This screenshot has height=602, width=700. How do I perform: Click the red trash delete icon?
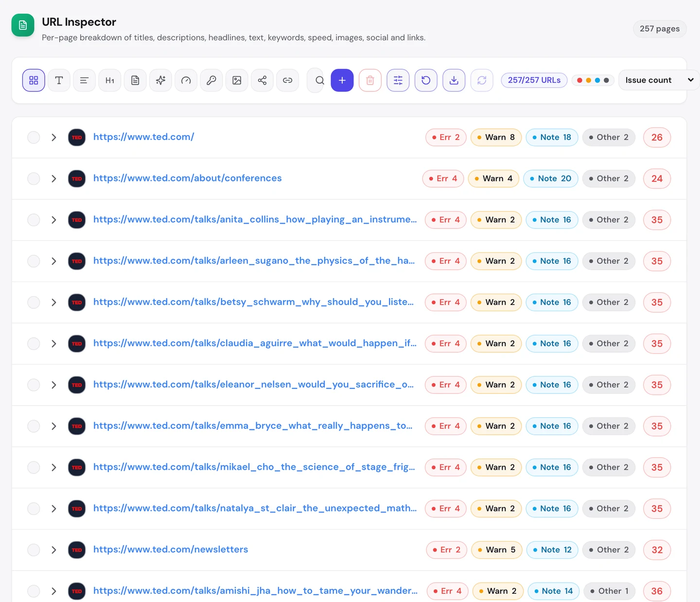tap(370, 80)
